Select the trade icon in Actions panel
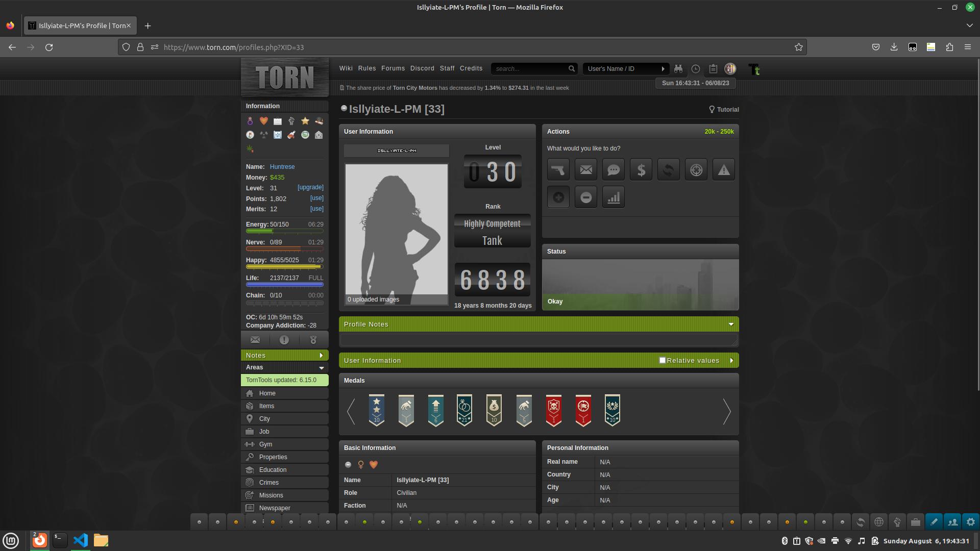The width and height of the screenshot is (980, 551). click(668, 169)
